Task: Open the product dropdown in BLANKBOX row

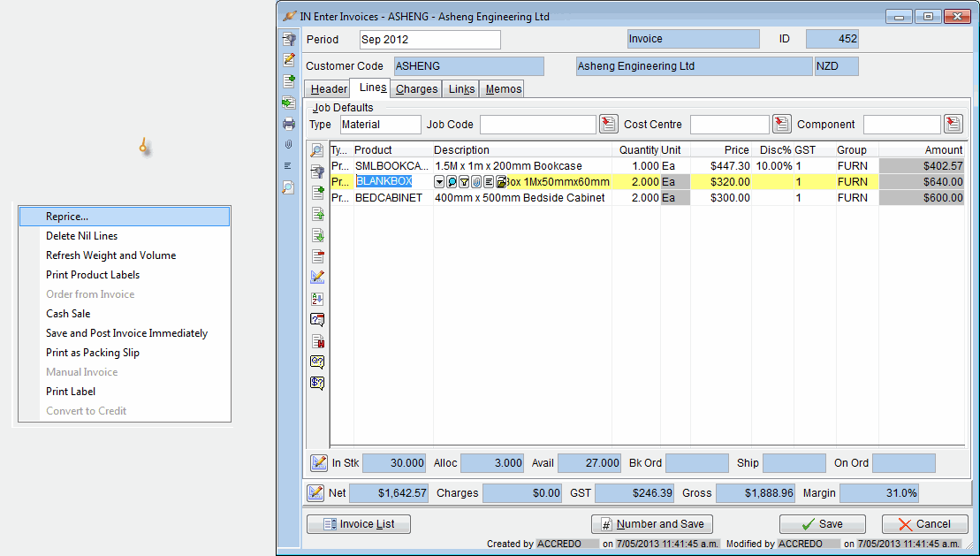Action: pyautogui.click(x=439, y=182)
